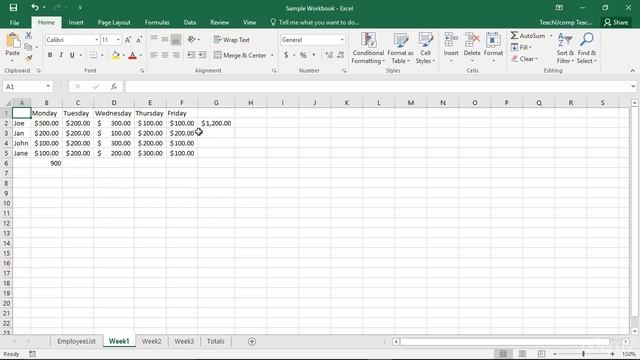
Task: Expand the formula bar
Action: 633,87
